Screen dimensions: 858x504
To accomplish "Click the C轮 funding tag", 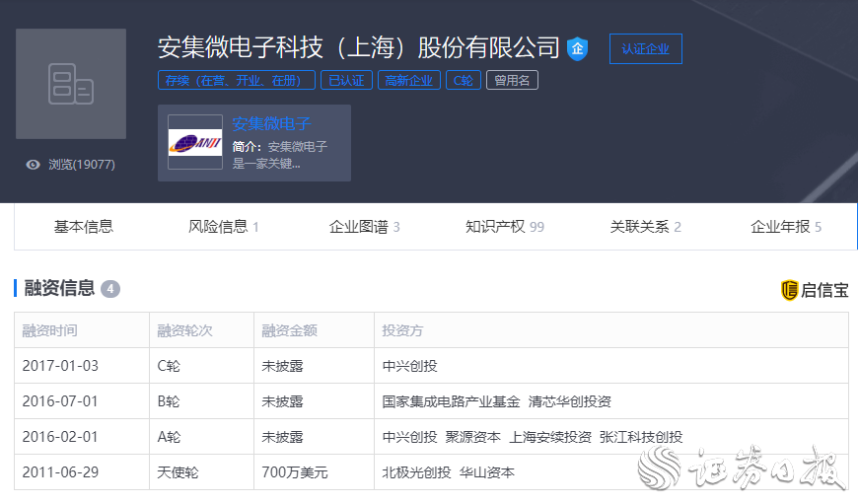I will 464,81.
